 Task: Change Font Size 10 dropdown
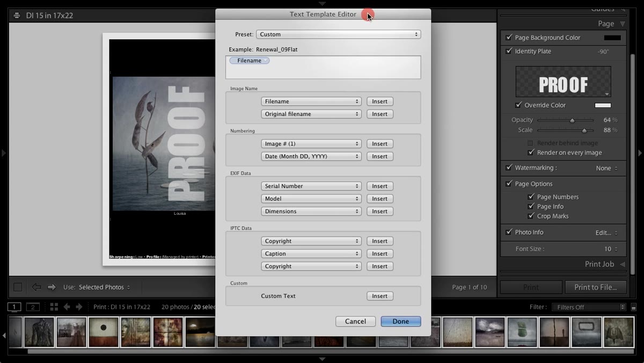tap(611, 249)
